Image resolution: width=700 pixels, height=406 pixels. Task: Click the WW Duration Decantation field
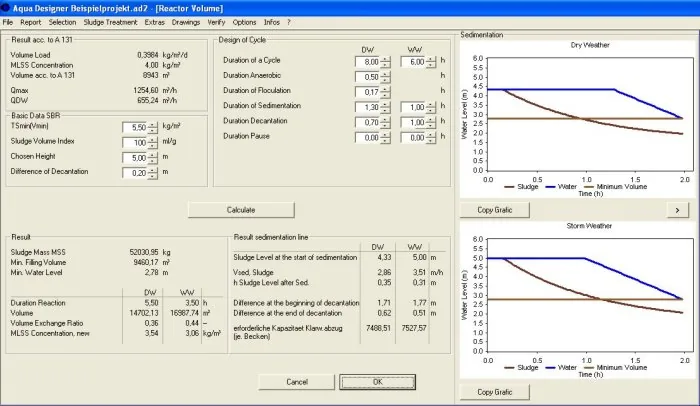[x=413, y=122]
